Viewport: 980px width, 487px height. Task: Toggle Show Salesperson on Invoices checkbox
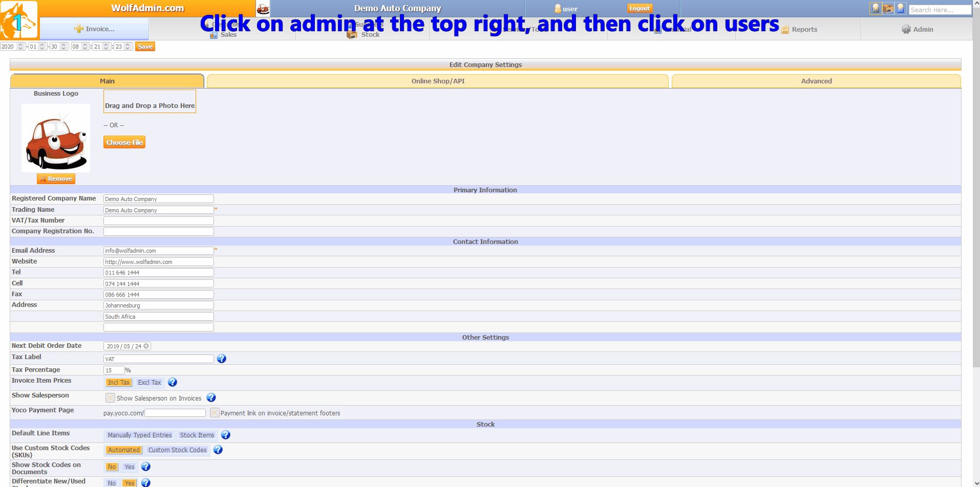tap(110, 397)
